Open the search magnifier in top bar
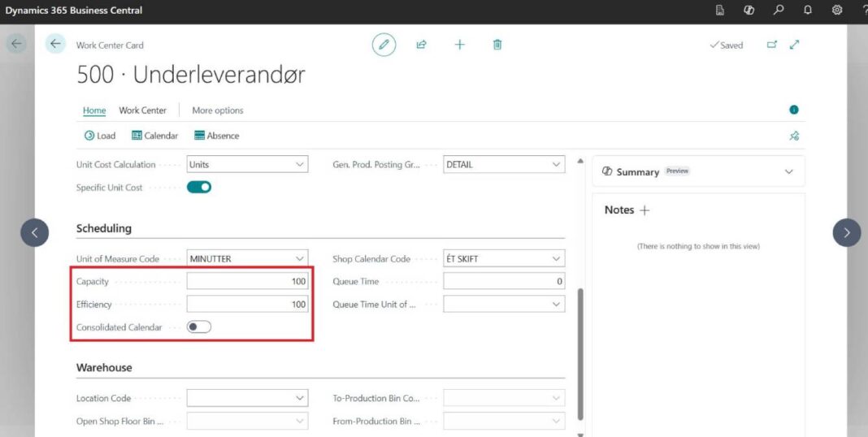The image size is (868, 437). pyautogui.click(x=779, y=10)
